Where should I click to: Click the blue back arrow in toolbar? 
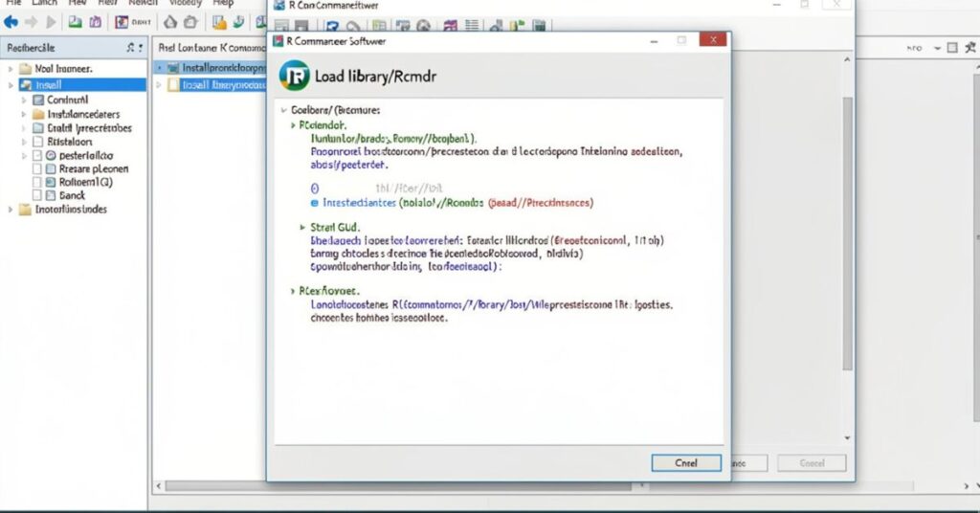11,23
